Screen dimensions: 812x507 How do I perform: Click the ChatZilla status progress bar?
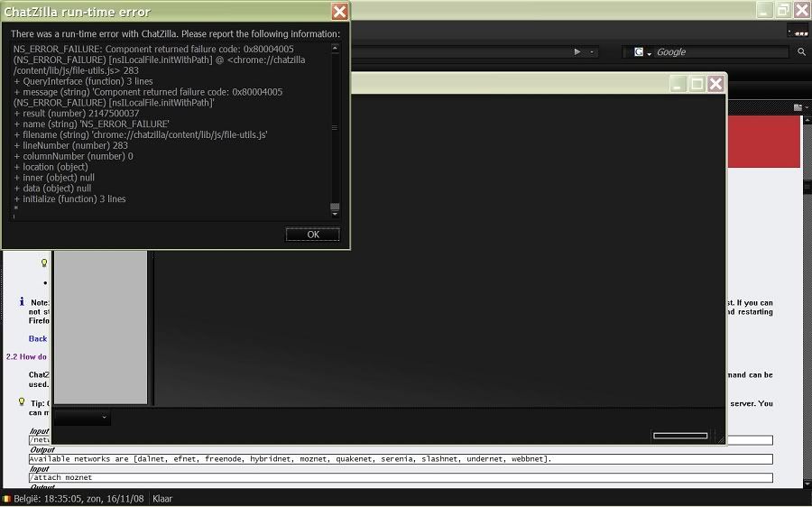(x=680, y=436)
